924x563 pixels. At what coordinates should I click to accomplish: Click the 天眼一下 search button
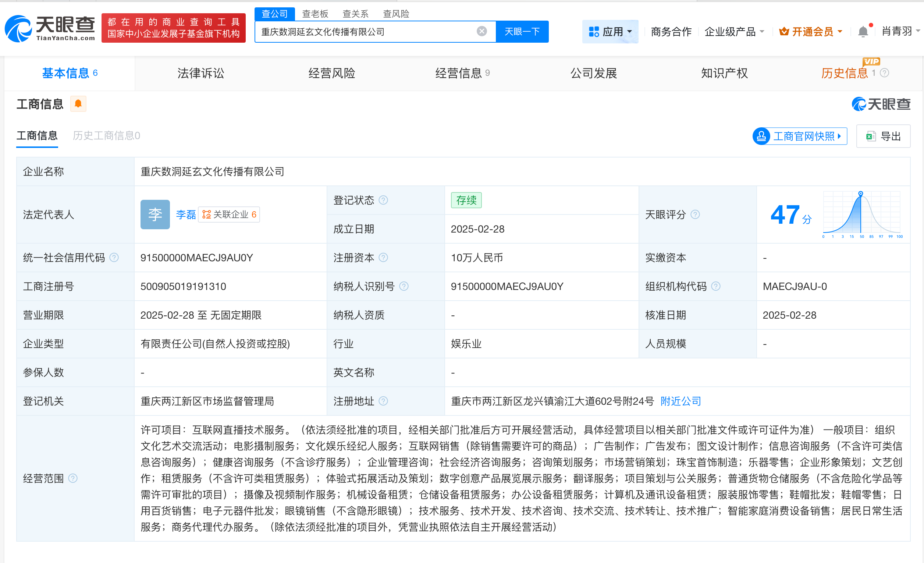[x=522, y=31]
